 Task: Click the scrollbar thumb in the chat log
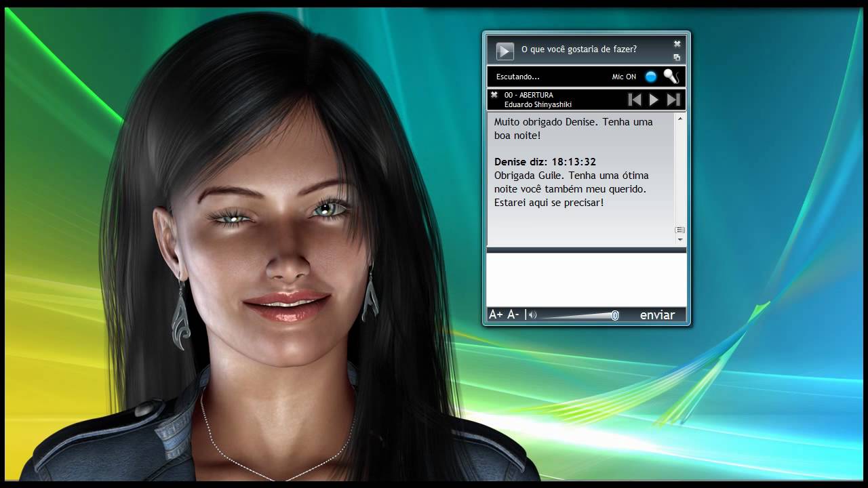pos(680,230)
